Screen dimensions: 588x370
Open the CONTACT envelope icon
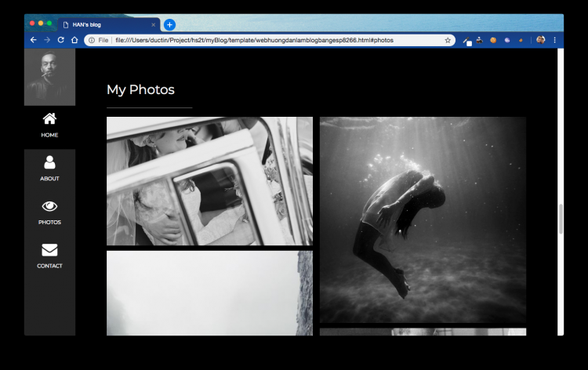pyautogui.click(x=49, y=250)
